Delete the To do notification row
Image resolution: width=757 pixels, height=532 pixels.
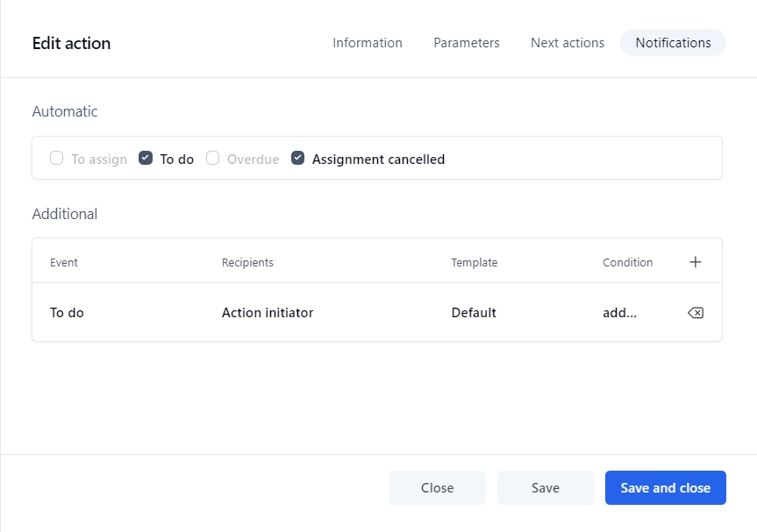tap(696, 313)
